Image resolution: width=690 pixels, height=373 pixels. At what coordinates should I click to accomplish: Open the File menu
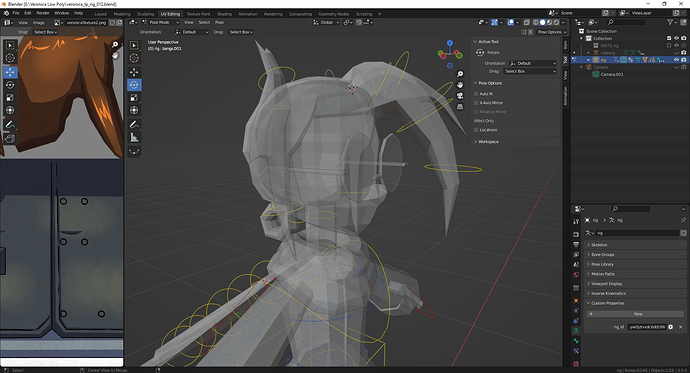16,13
